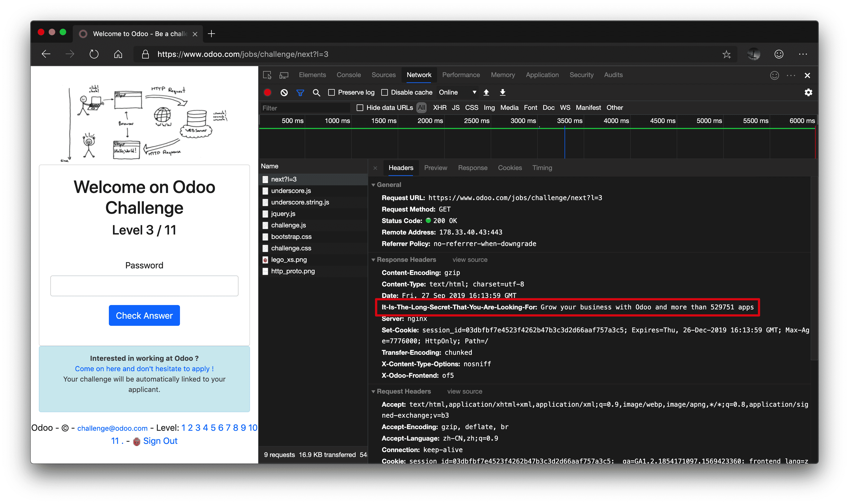
Task: Select the challenge.js request
Action: click(x=313, y=225)
